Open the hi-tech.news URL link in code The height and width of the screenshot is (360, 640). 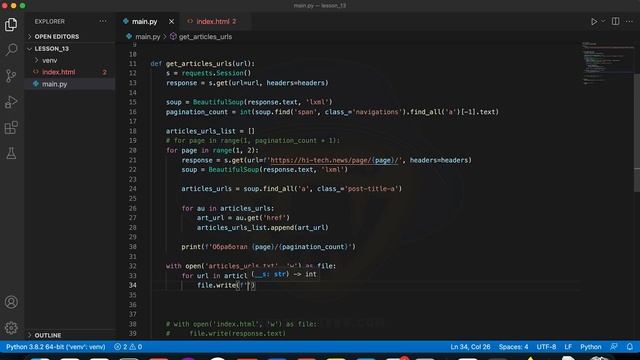click(x=334, y=160)
